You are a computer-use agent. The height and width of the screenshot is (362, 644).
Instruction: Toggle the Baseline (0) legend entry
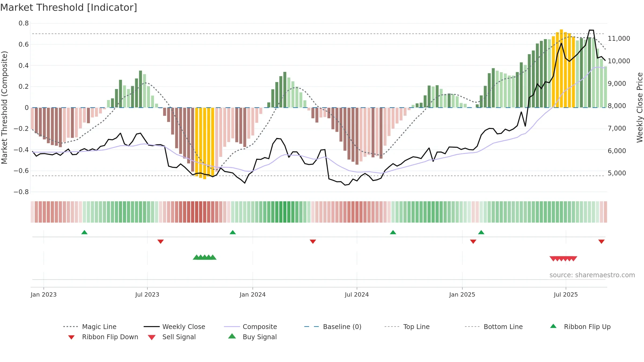tap(333, 327)
